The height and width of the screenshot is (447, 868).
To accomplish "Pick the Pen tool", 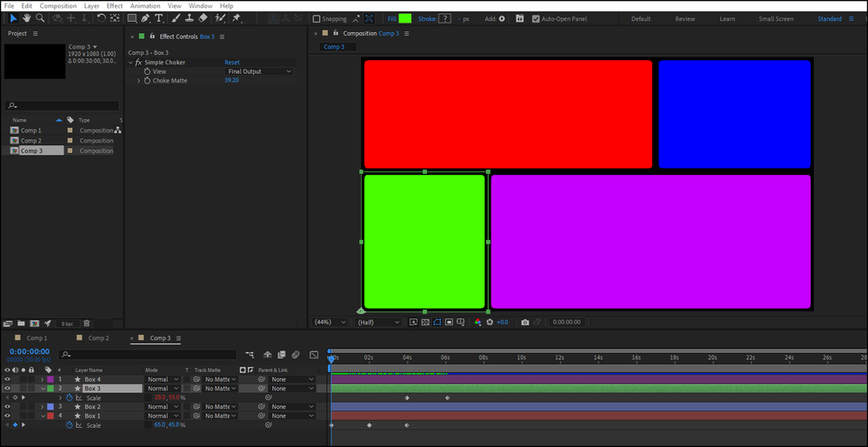I will pyautogui.click(x=145, y=18).
